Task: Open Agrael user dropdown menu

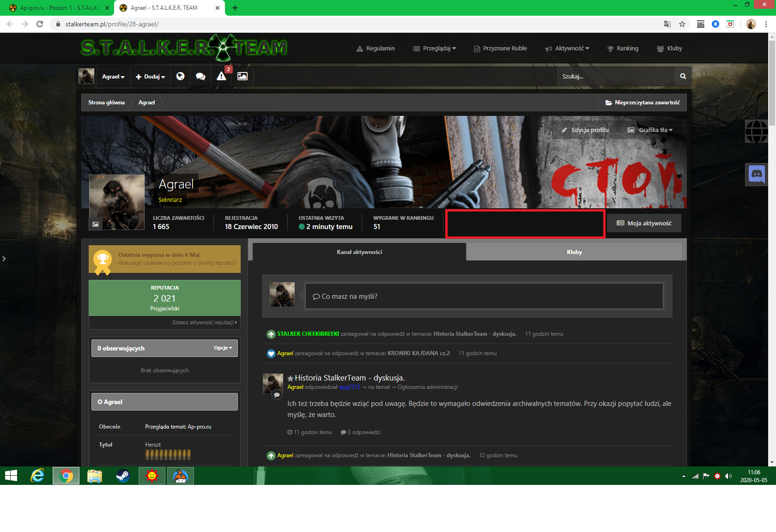Action: [x=113, y=77]
